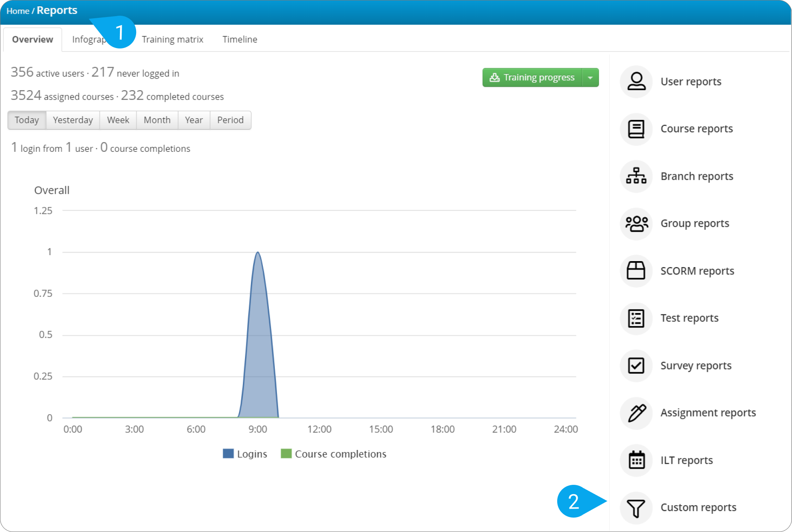Viewport: 792px width, 532px height.
Task: Open the User reports person icon
Action: (636, 81)
